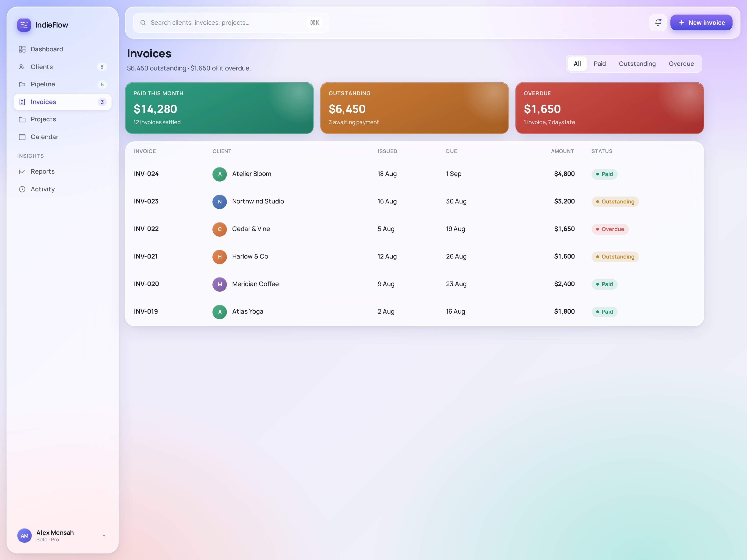Viewport: 747px width, 560px height.
Task: Open the Overdue $1,650 card
Action: [x=610, y=108]
